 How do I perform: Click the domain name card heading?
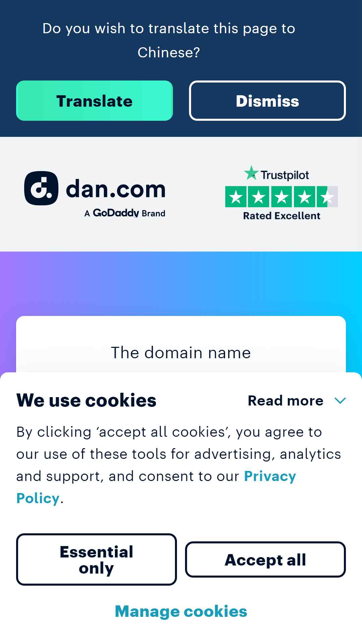(x=181, y=353)
